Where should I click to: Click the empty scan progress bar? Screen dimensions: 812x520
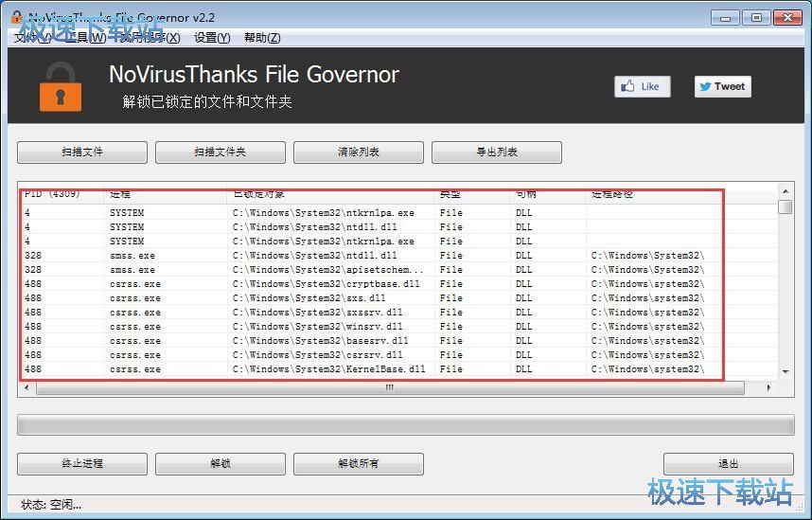point(406,424)
